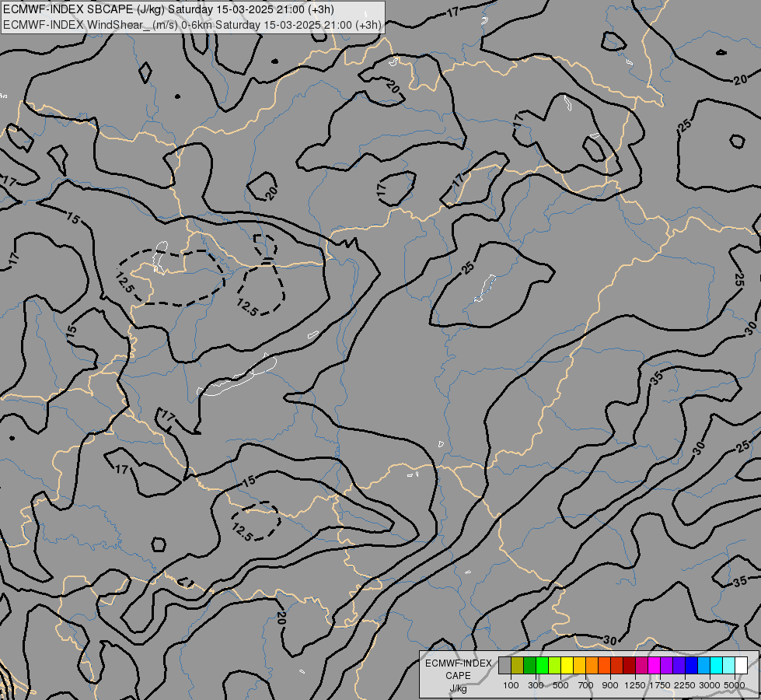The width and height of the screenshot is (761, 700).
Task: Click the J/kg unit label in the legend
Action: point(458,688)
